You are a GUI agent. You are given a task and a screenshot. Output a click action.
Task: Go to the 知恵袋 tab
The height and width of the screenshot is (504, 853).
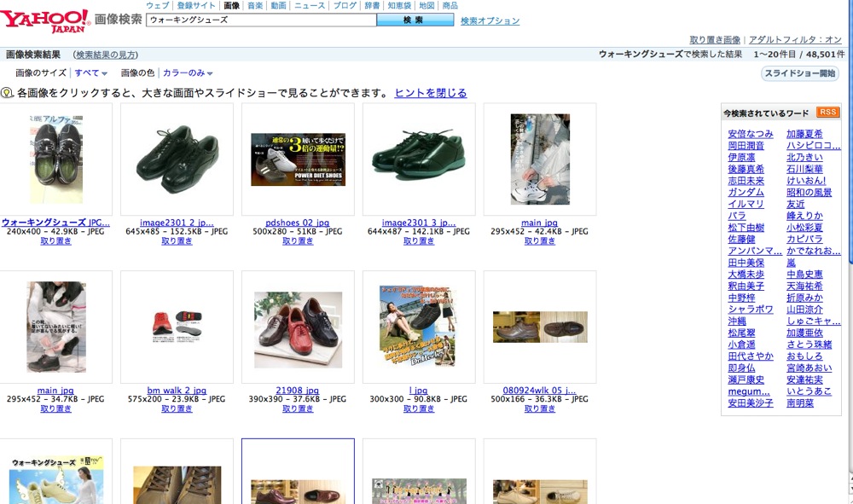pyautogui.click(x=399, y=5)
